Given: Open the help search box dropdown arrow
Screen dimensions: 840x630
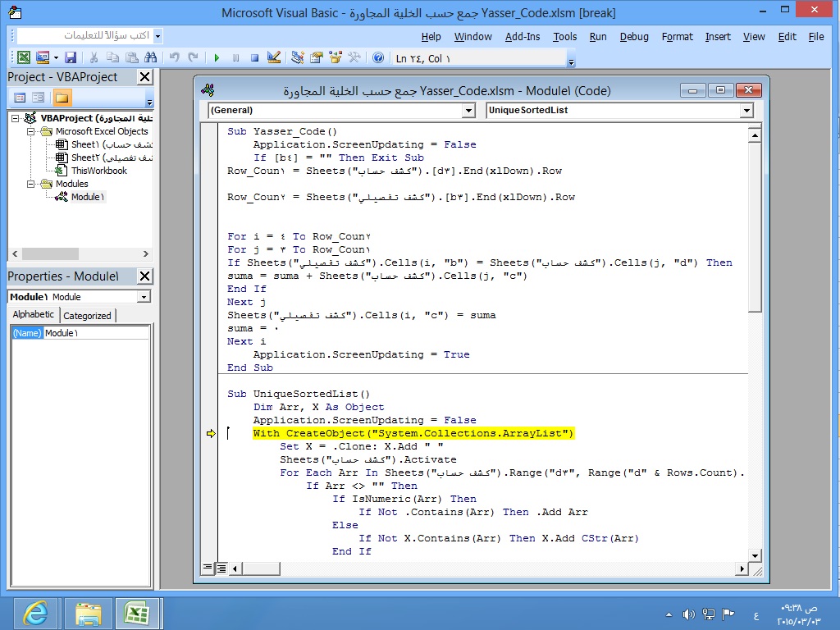Looking at the screenshot, I should click(x=157, y=36).
